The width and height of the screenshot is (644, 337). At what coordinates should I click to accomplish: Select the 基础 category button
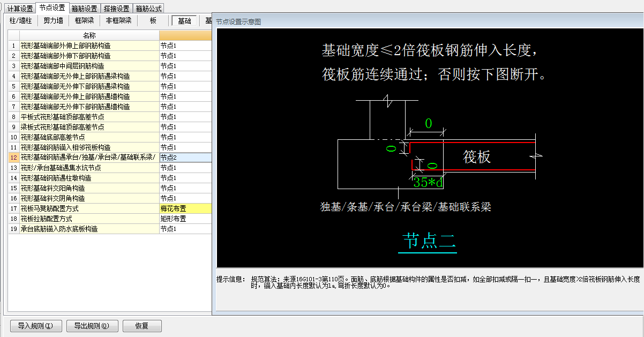click(x=184, y=21)
